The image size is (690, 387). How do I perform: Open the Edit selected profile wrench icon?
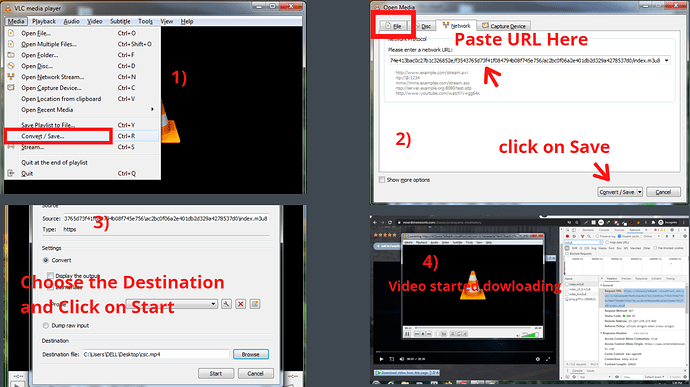pyautogui.click(x=226, y=304)
